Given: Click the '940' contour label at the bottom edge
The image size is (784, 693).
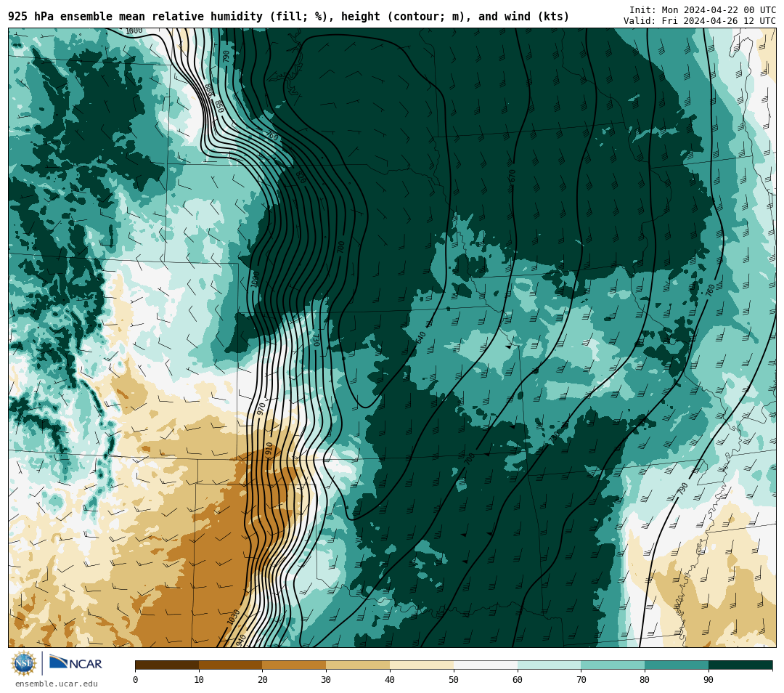Looking at the screenshot, I should coord(240,640).
